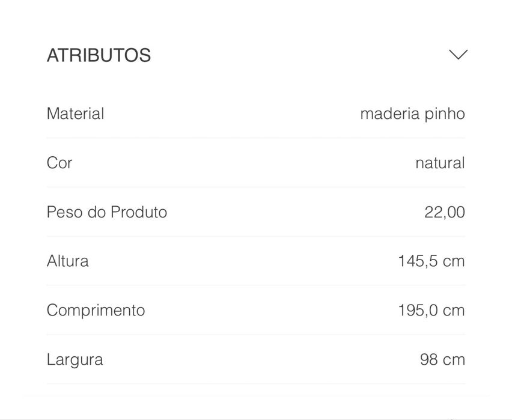Screen dimensions: 512x420
Task: Click the 'maderia pinho' material value
Action: click(x=412, y=114)
